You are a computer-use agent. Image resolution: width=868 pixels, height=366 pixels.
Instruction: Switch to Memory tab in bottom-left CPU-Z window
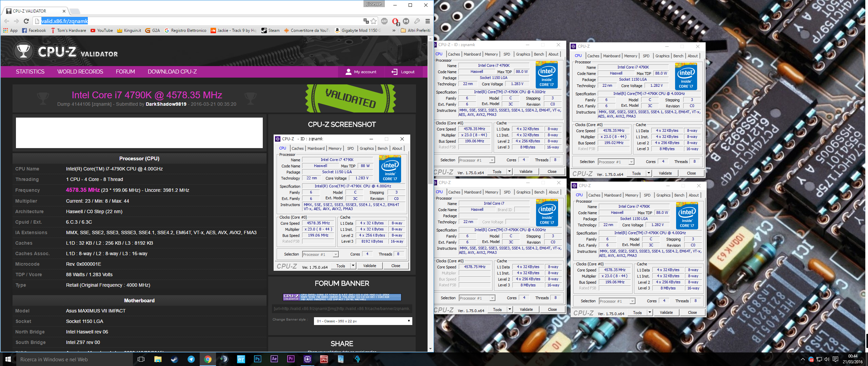492,192
